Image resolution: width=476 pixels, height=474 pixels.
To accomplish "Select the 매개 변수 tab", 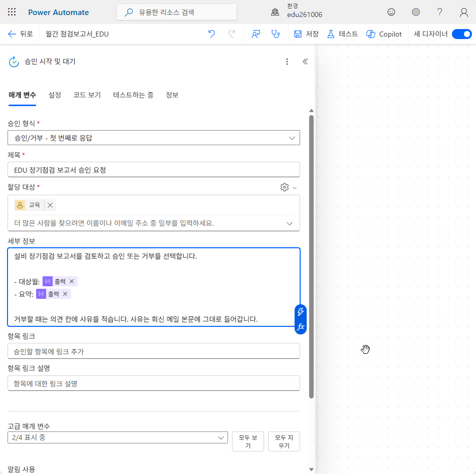I will pyautogui.click(x=22, y=95).
